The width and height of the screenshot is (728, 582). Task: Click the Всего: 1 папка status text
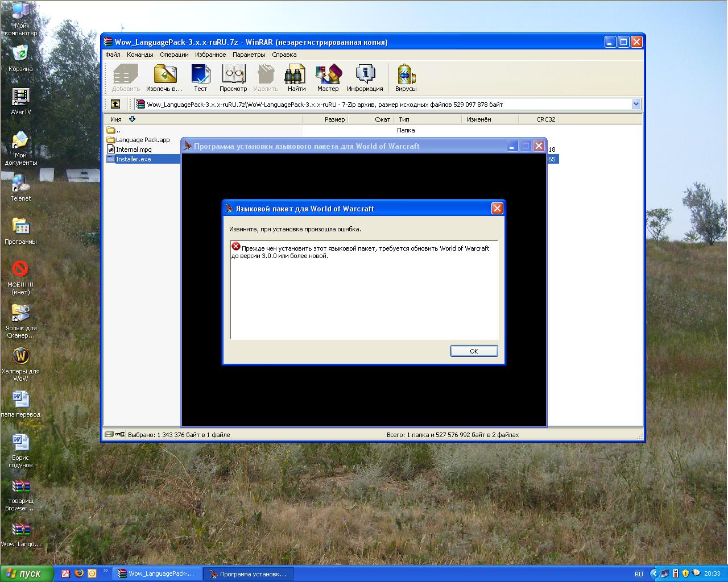[453, 435]
